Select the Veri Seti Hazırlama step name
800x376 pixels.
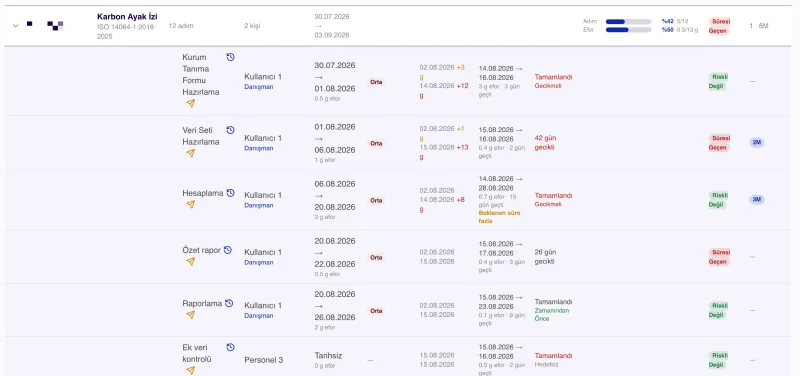tap(201, 136)
